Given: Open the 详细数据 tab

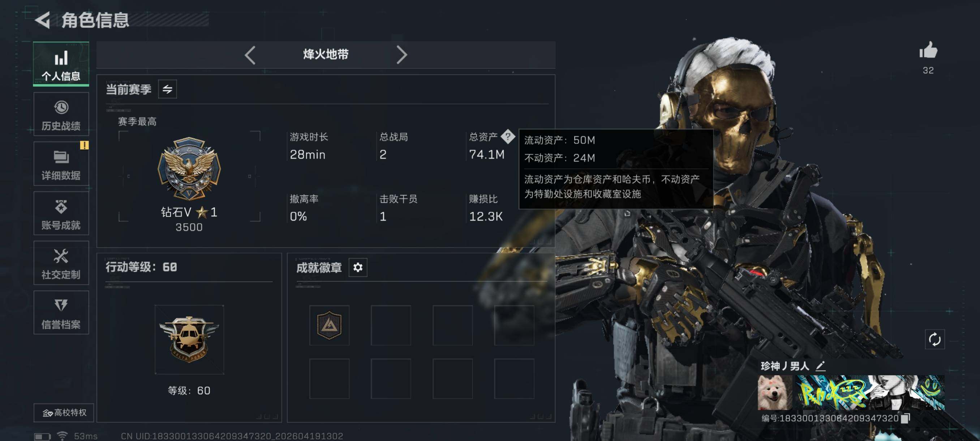Looking at the screenshot, I should click(x=61, y=164).
